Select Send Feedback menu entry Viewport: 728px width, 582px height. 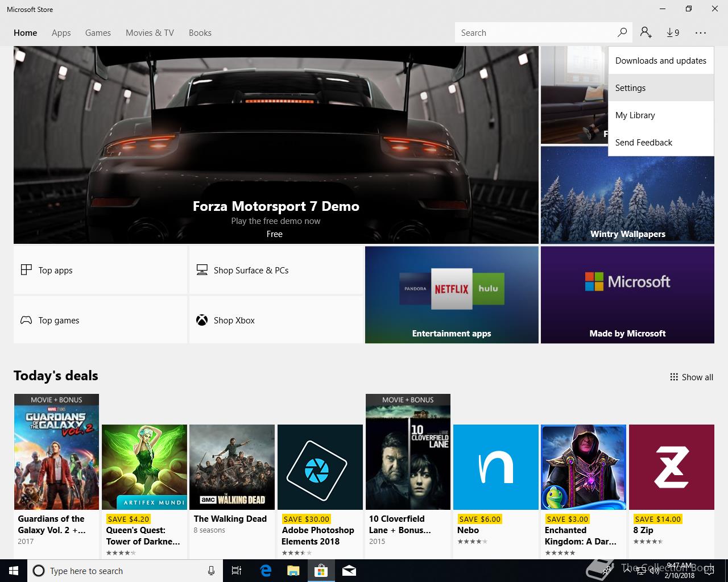point(661,142)
